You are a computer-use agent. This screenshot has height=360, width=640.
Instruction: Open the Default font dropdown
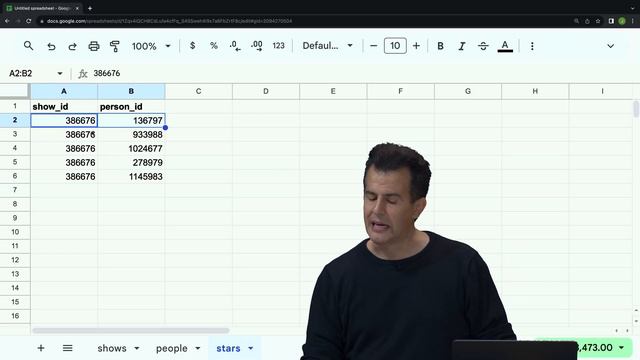tap(327, 46)
